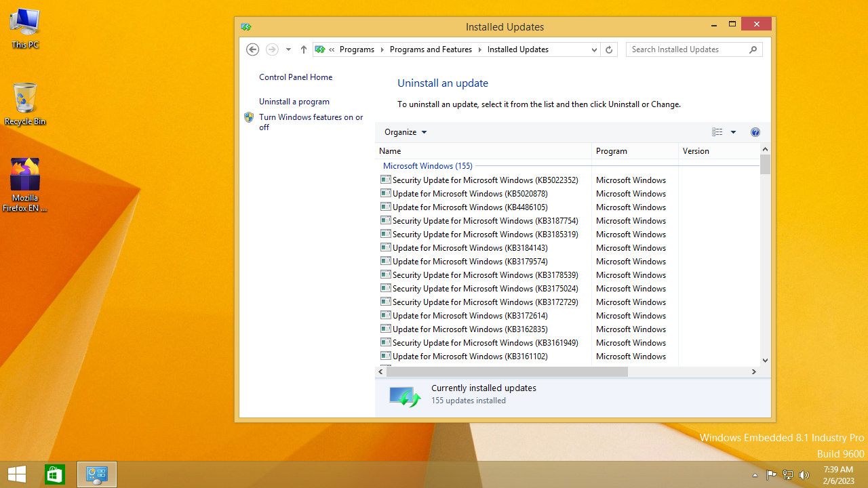Screen dimensions: 868x488
Task: Click the Back navigation arrow
Action: (x=252, y=49)
